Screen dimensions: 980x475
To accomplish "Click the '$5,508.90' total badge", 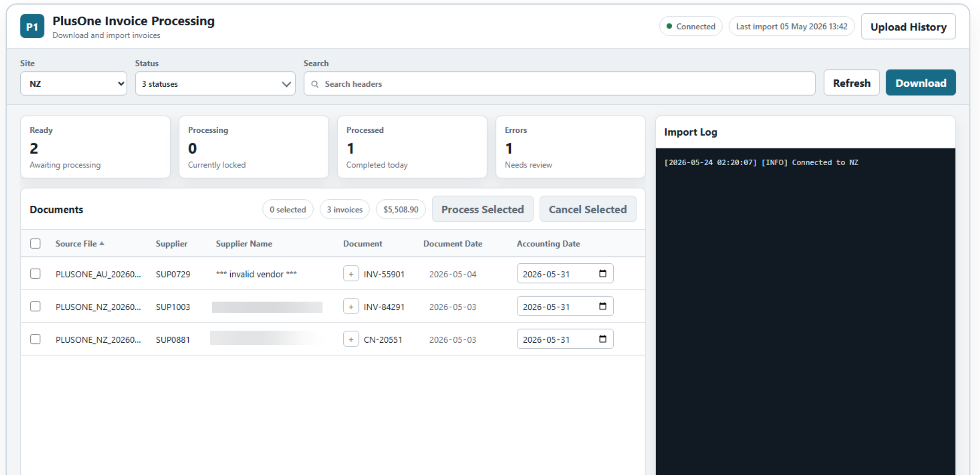I will pyautogui.click(x=401, y=209).
